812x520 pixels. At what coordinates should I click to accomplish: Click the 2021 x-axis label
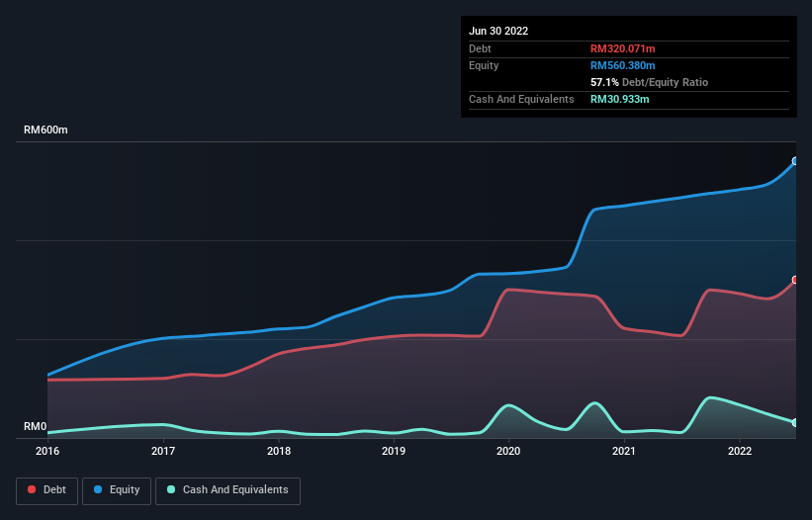624,451
